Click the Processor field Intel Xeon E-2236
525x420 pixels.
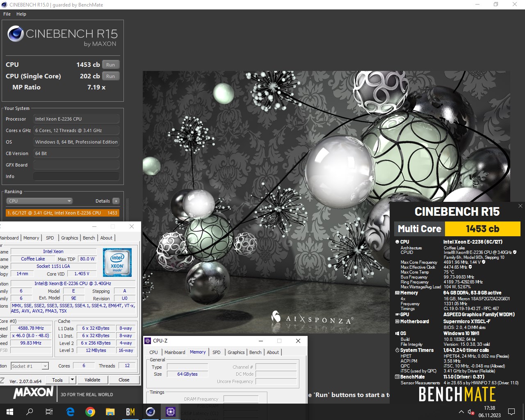(76, 119)
